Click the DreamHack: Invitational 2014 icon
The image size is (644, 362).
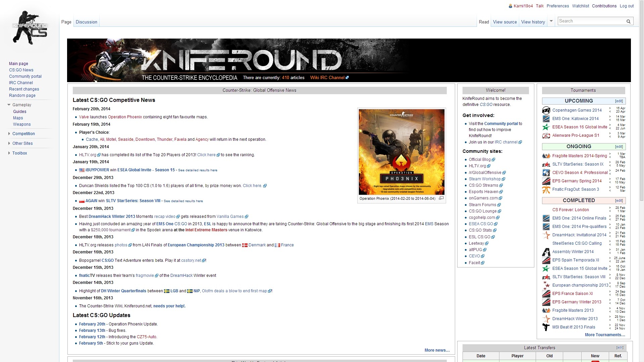coord(546,235)
